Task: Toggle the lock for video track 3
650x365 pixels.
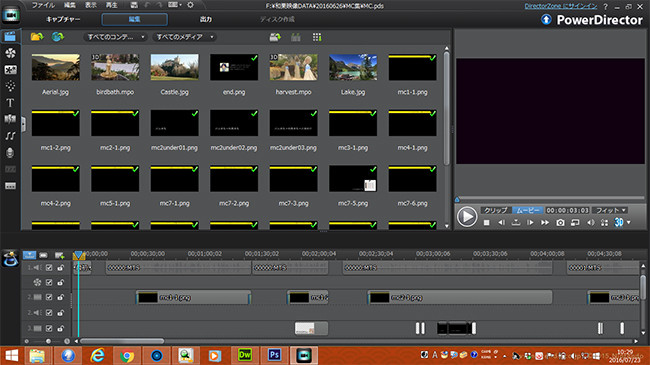Action: pyautogui.click(x=61, y=328)
